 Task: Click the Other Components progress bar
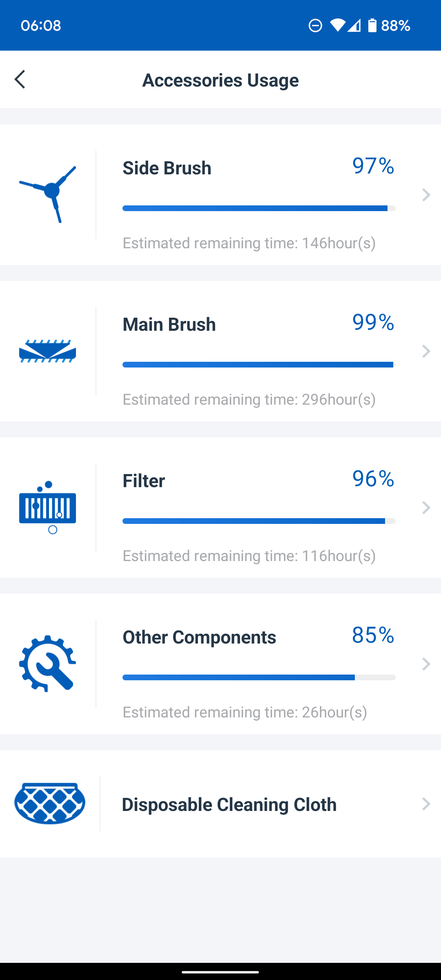pos(259,677)
